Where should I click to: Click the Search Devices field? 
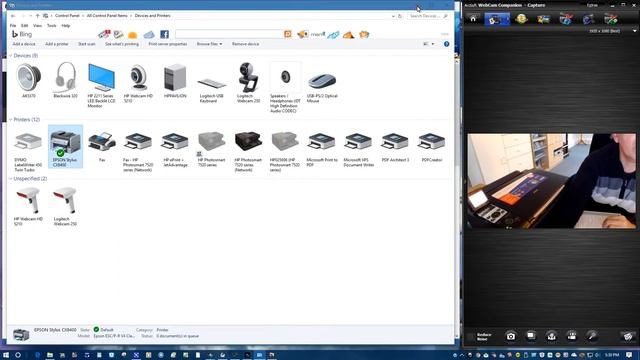pos(428,16)
